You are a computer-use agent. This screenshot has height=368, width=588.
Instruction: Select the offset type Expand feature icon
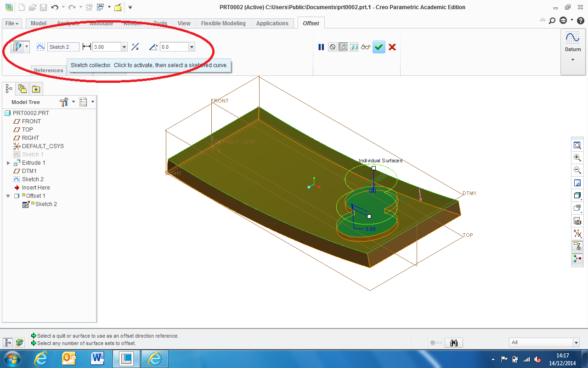(x=17, y=46)
